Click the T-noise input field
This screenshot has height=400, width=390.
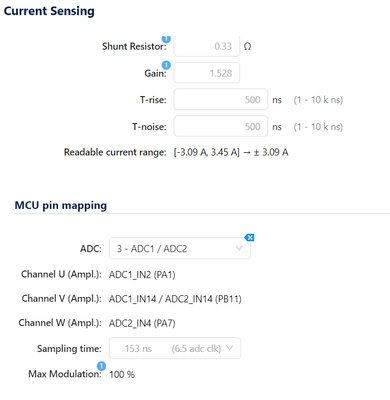(221, 126)
